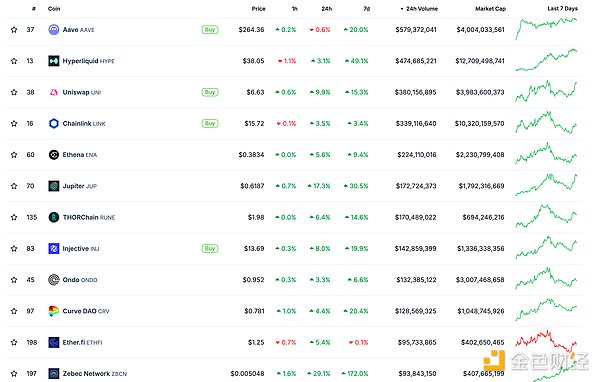Click the Ondo coin logo icon

click(x=54, y=280)
